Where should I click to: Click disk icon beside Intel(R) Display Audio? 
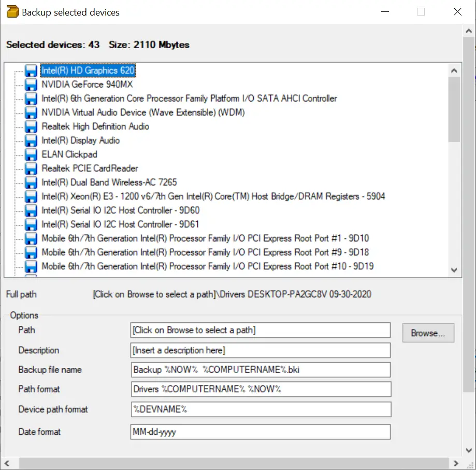click(x=31, y=140)
